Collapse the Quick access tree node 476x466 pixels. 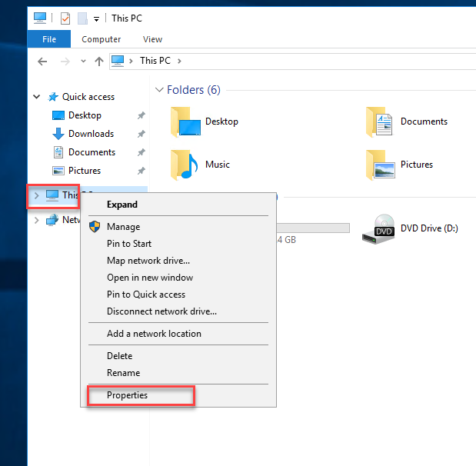point(37,97)
